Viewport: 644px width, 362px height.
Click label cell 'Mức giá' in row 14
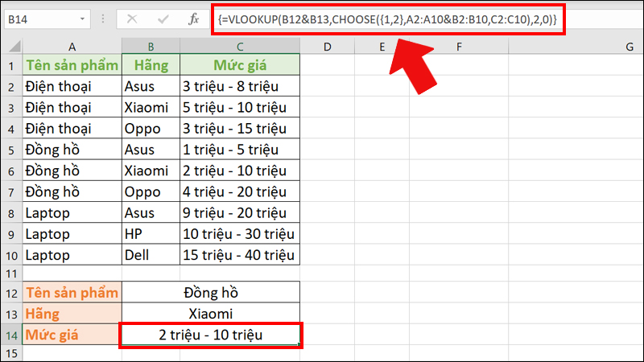point(72,335)
